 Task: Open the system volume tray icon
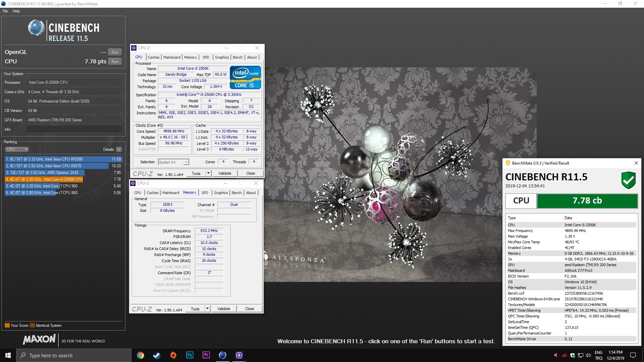tap(589, 355)
